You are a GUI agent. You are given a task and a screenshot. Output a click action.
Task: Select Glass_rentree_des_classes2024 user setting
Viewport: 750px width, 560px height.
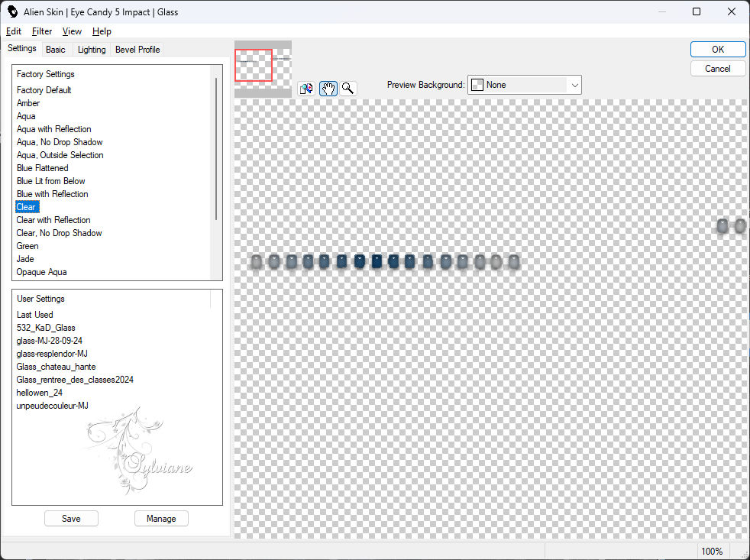[x=75, y=379]
